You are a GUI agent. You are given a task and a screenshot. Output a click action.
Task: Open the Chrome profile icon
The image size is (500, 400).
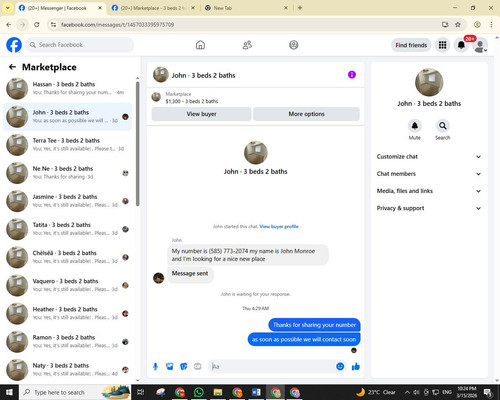477,24
